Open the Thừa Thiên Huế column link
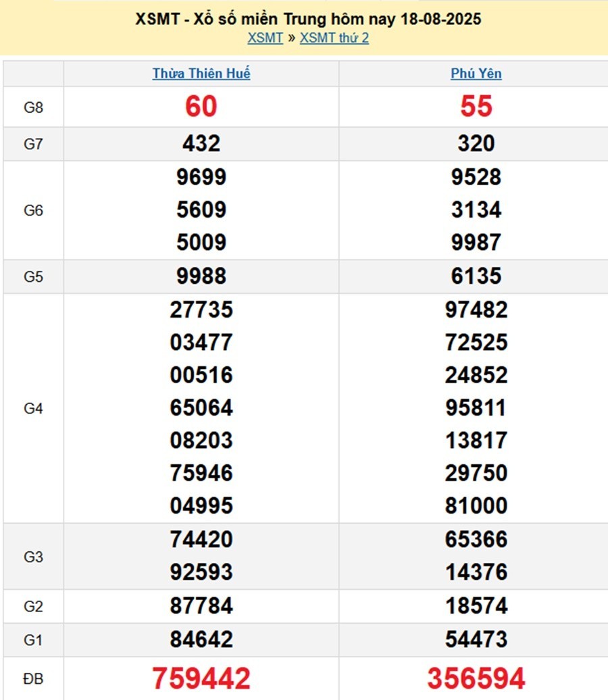The width and height of the screenshot is (608, 700). [x=201, y=74]
